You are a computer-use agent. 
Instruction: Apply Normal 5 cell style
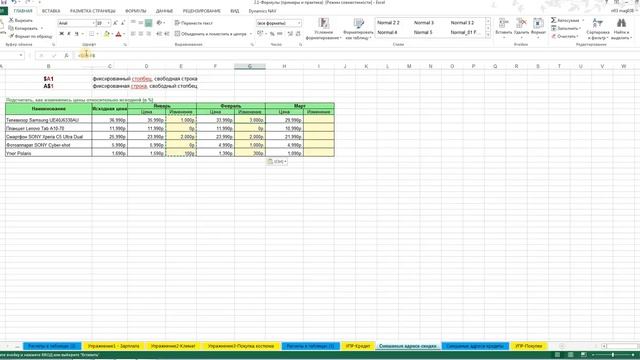pos(423,32)
